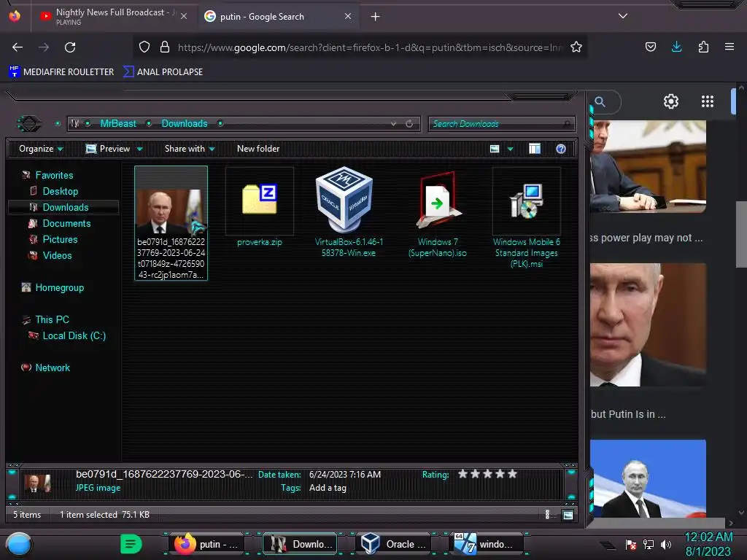Switch to Firefox putin taskbar button
Viewport: 747px width, 560px height.
[x=205, y=544]
